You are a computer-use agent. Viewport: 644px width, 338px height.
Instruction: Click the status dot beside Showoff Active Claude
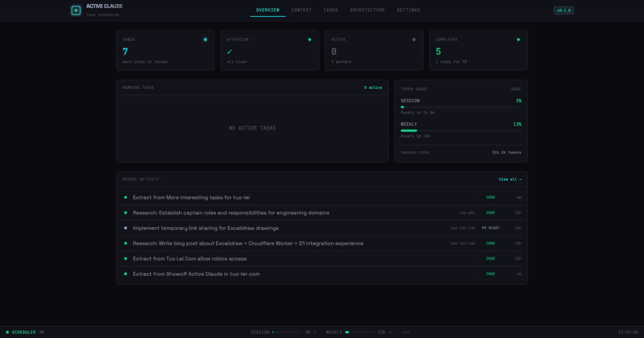coord(125,274)
